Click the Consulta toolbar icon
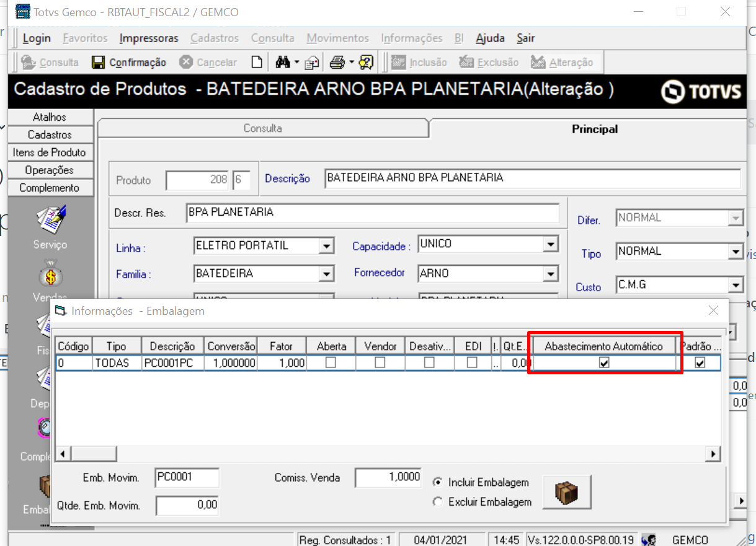756x546 pixels. tap(29, 62)
